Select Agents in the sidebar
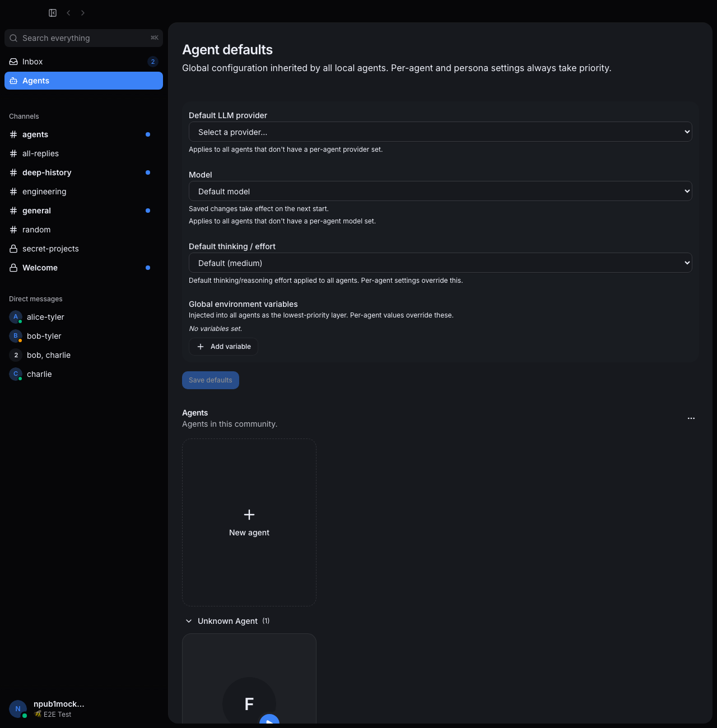The image size is (717, 728). (x=84, y=81)
